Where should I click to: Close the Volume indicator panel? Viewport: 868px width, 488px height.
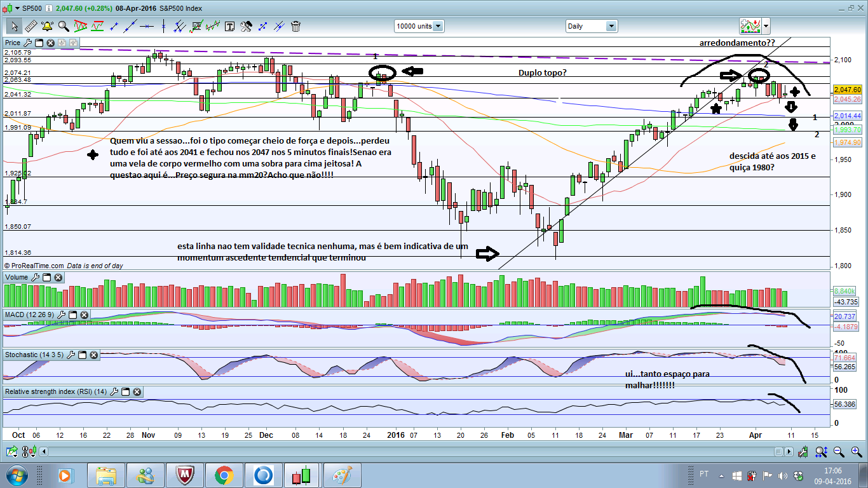click(58, 278)
